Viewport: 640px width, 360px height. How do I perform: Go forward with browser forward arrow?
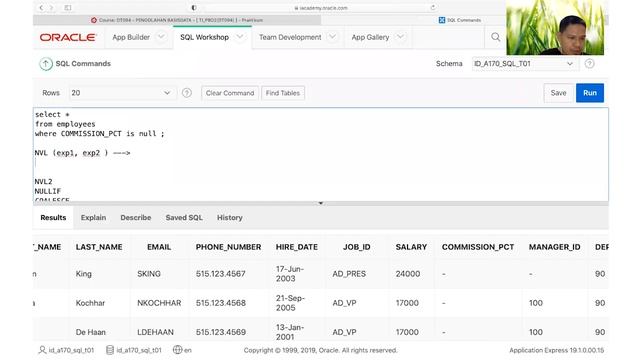pos(51,8)
